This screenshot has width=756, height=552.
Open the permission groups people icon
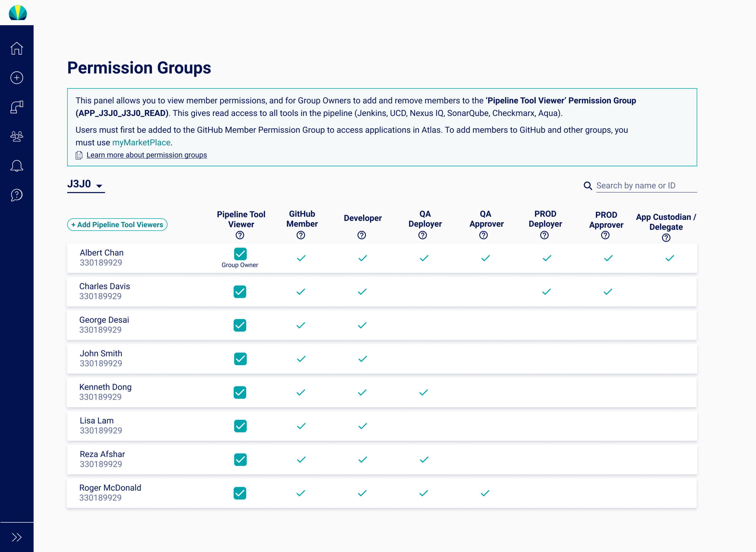17,136
